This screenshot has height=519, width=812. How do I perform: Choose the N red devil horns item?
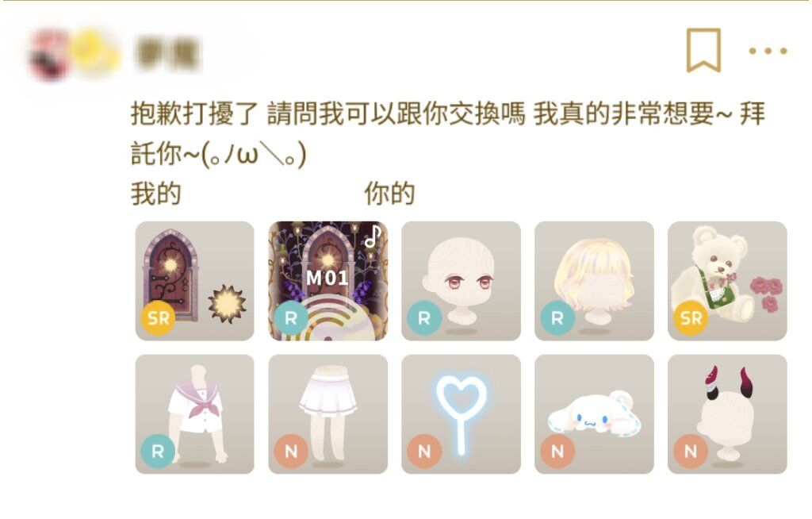(x=727, y=414)
